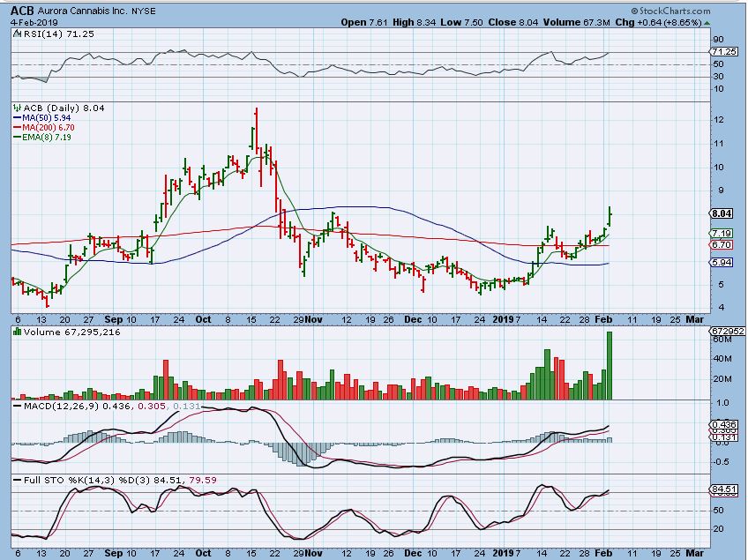Click the green up-triangle beside the Chg value
This screenshot has height=560, width=748.
tap(707, 23)
